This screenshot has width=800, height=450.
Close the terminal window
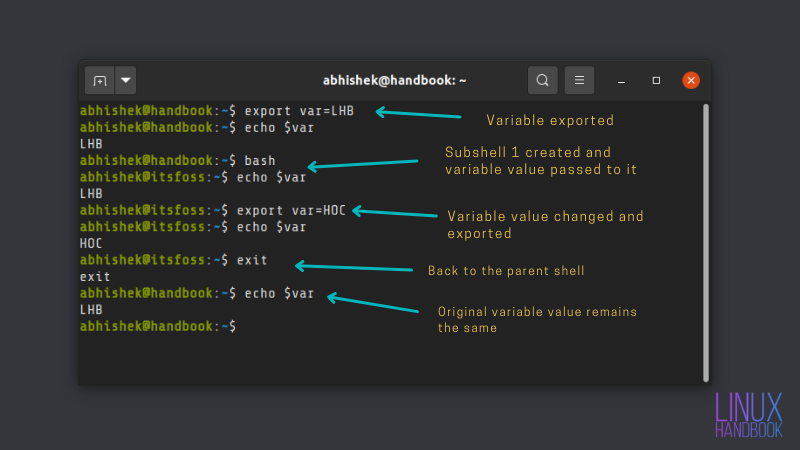(691, 80)
